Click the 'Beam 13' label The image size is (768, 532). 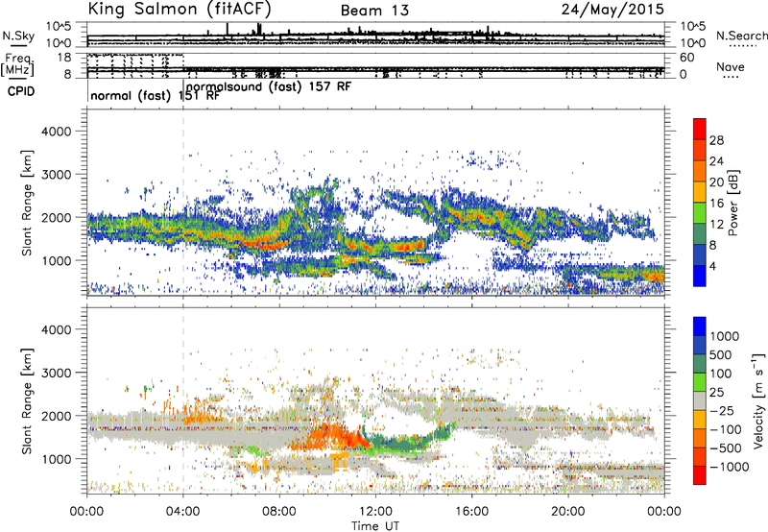(x=374, y=11)
